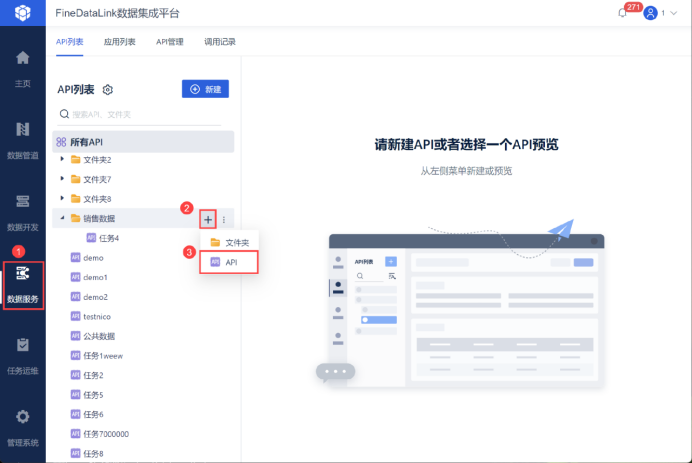Select the 任务6 item

93,414
